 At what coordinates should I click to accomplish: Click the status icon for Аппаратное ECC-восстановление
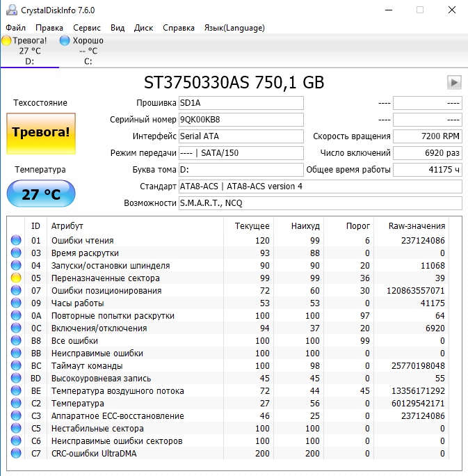click(16, 415)
